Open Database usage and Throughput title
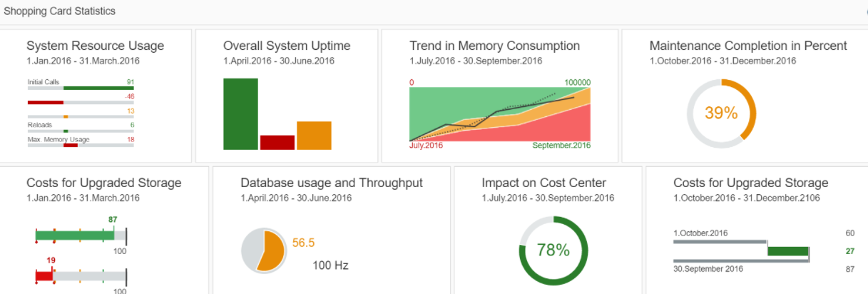 point(332,183)
